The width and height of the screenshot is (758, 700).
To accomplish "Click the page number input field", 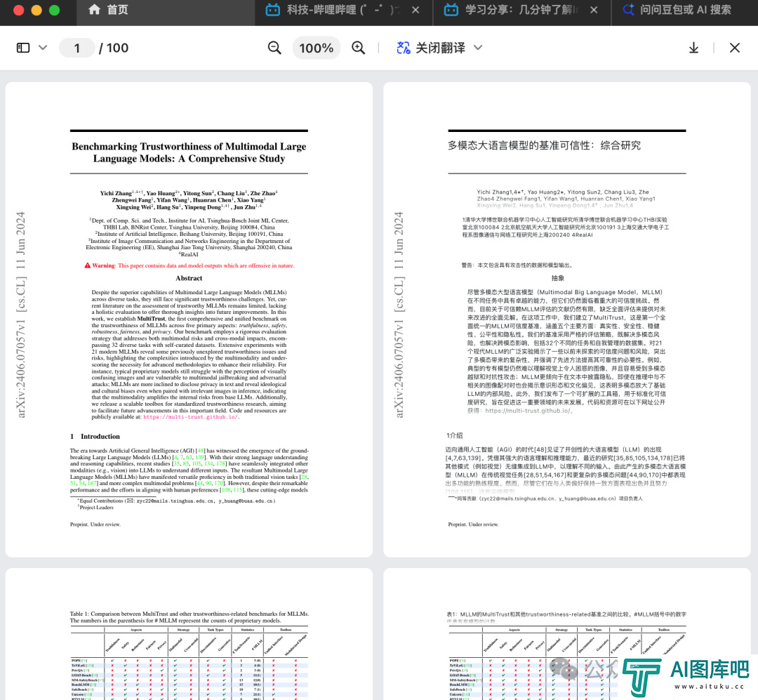I will point(77,48).
